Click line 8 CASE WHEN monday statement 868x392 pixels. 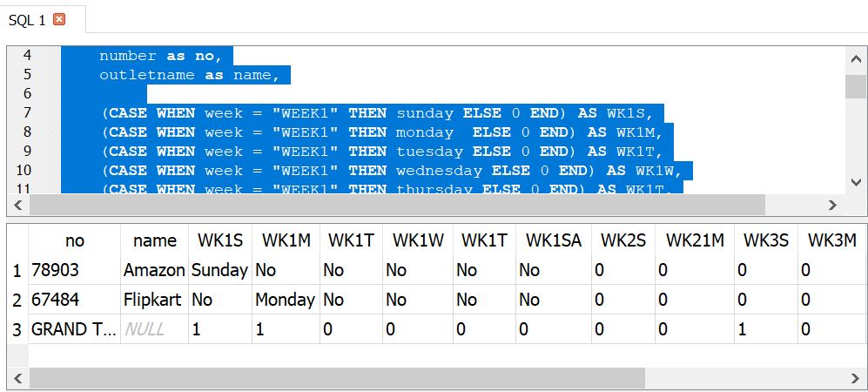(382, 132)
